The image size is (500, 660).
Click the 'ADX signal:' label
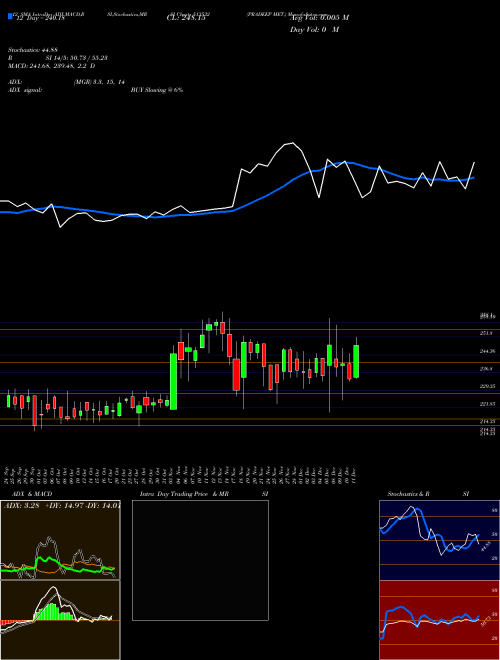(25, 90)
